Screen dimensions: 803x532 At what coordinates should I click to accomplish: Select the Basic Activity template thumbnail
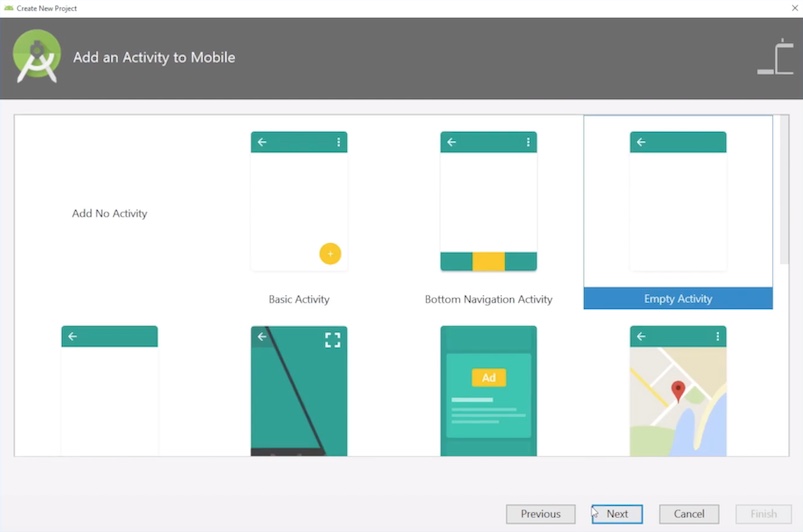[299, 201]
